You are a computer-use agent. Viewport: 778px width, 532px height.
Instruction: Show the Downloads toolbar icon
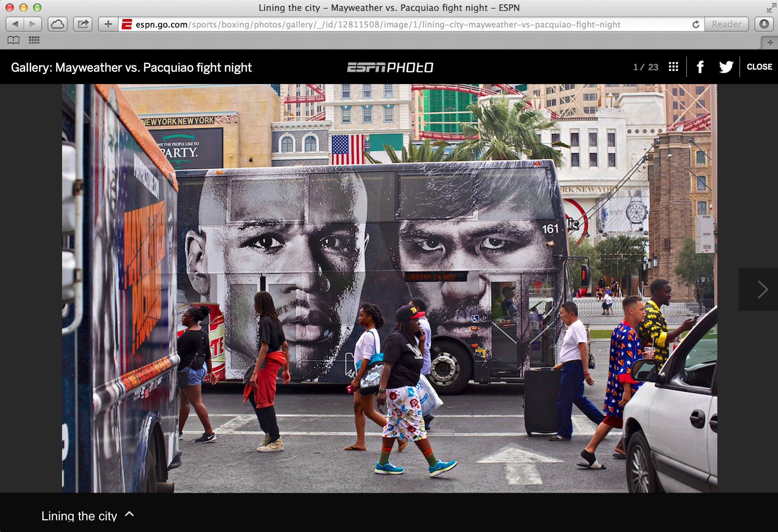764,24
